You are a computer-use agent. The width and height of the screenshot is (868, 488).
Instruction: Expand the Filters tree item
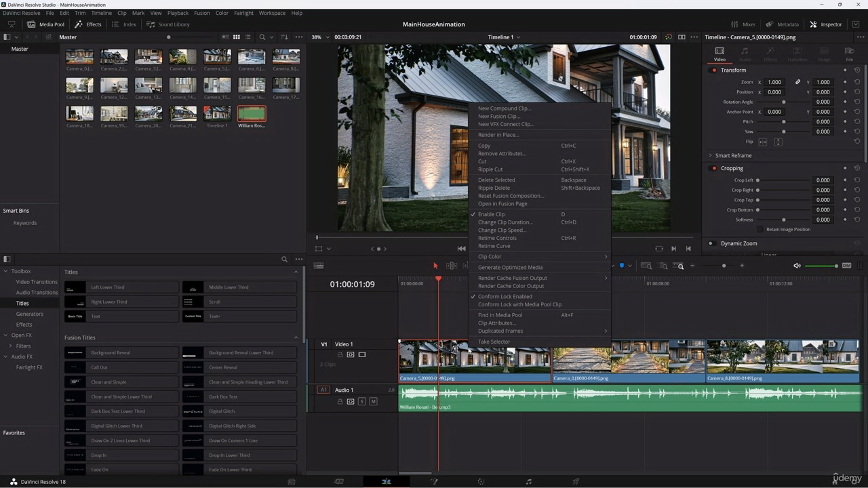click(x=10, y=346)
